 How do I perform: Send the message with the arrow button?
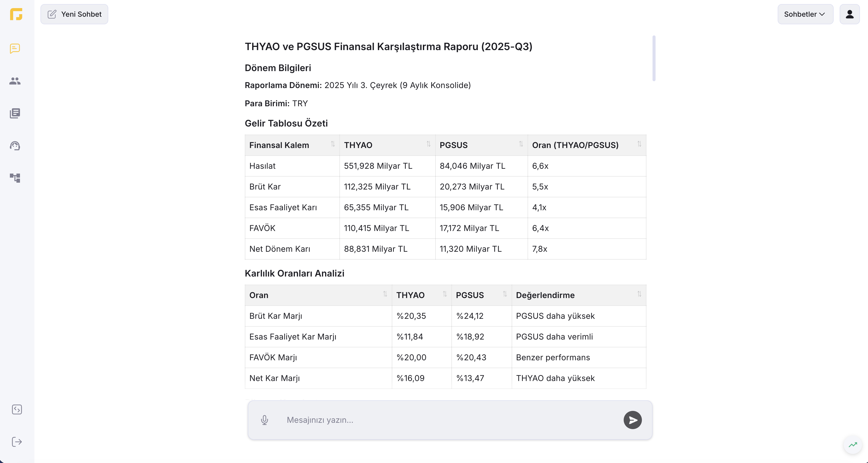[633, 420]
